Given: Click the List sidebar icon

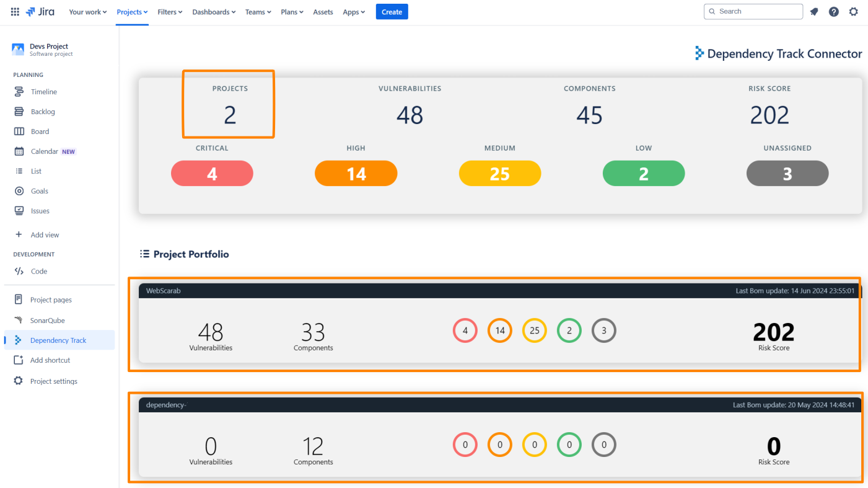Looking at the screenshot, I should [x=19, y=171].
